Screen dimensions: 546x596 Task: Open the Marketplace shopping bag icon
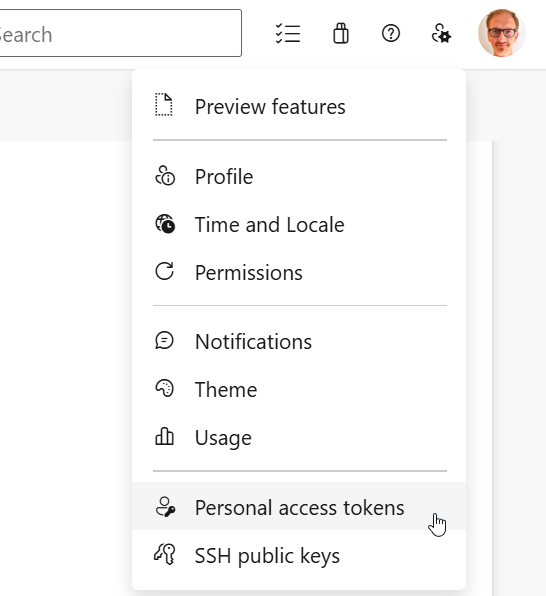tap(341, 33)
